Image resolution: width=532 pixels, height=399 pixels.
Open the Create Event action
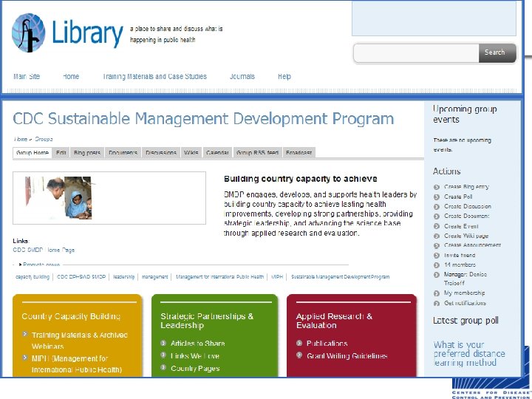461,226
